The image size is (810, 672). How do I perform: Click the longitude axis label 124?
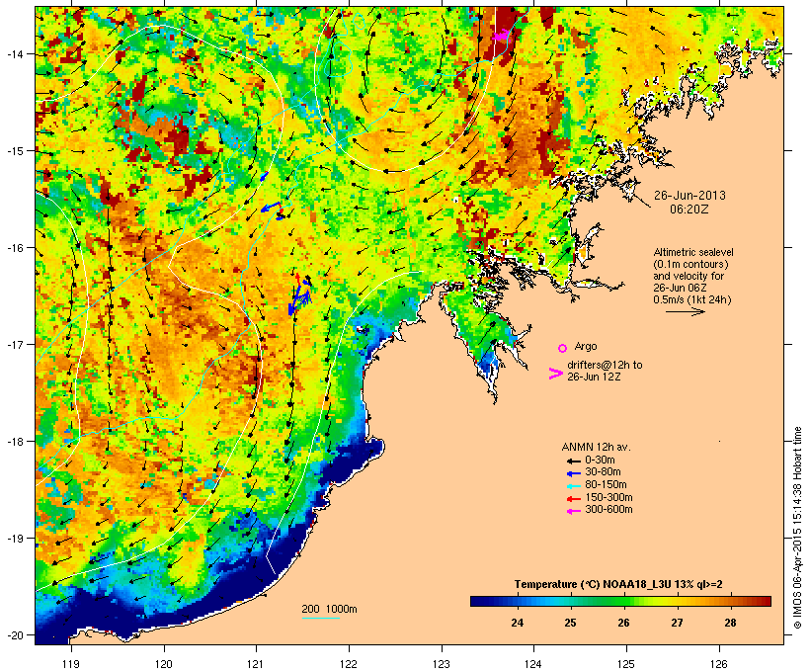click(x=533, y=664)
